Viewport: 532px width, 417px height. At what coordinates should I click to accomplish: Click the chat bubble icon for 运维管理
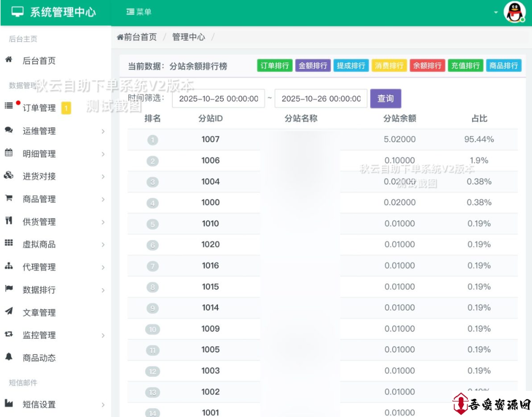pos(9,130)
